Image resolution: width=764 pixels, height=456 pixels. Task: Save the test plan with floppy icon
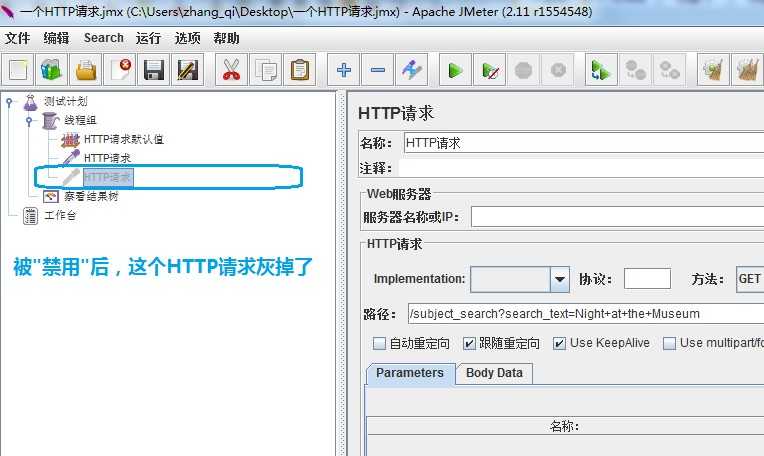[x=153, y=70]
